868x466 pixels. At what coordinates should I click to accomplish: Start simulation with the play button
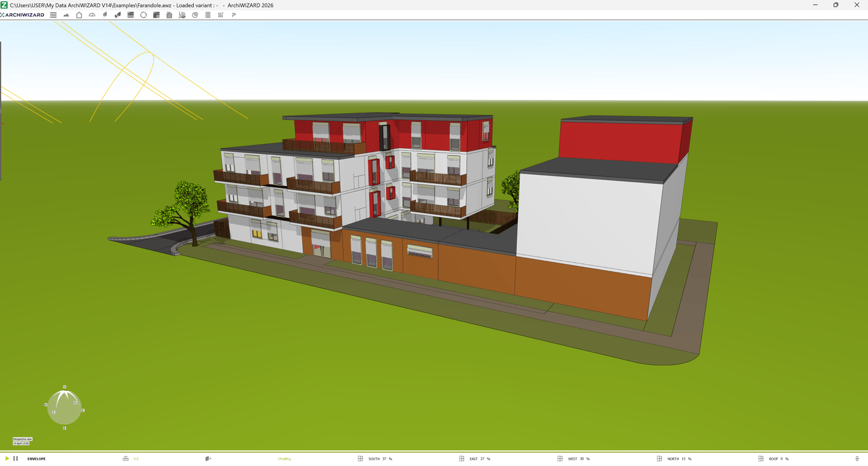click(x=7, y=458)
